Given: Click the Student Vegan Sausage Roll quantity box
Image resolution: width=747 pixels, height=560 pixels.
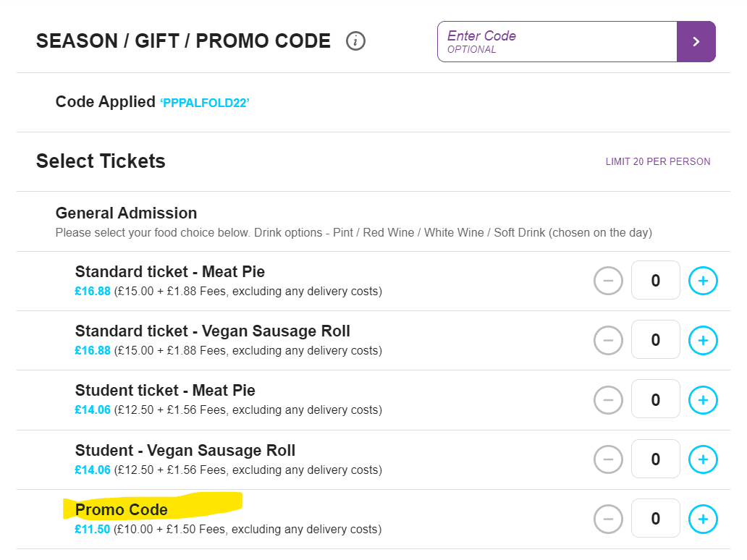Looking at the screenshot, I should 656,459.
